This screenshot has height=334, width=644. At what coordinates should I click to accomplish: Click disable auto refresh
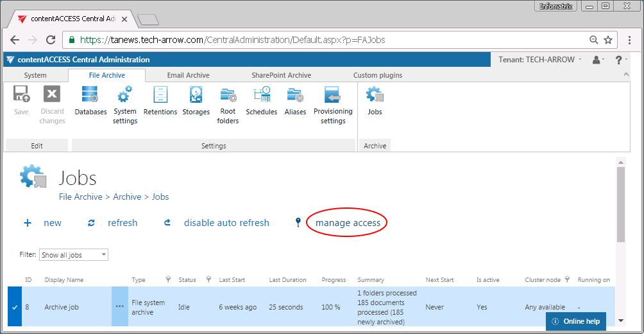pos(226,223)
